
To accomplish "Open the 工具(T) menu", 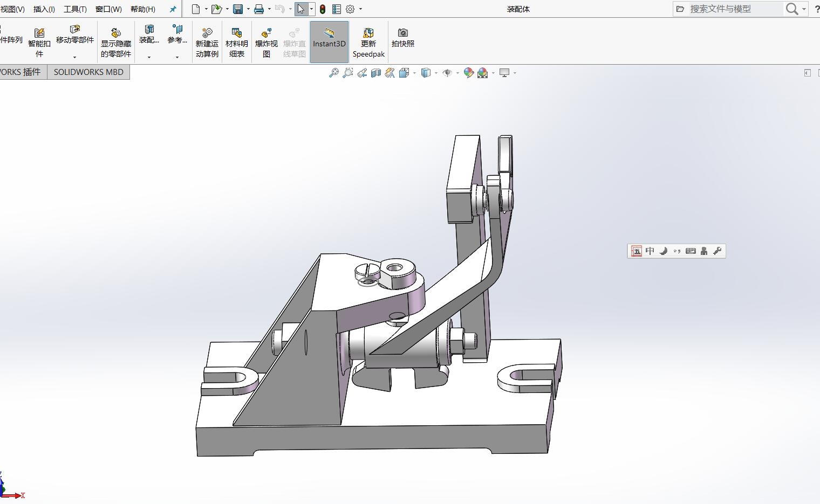I will 75,9.
